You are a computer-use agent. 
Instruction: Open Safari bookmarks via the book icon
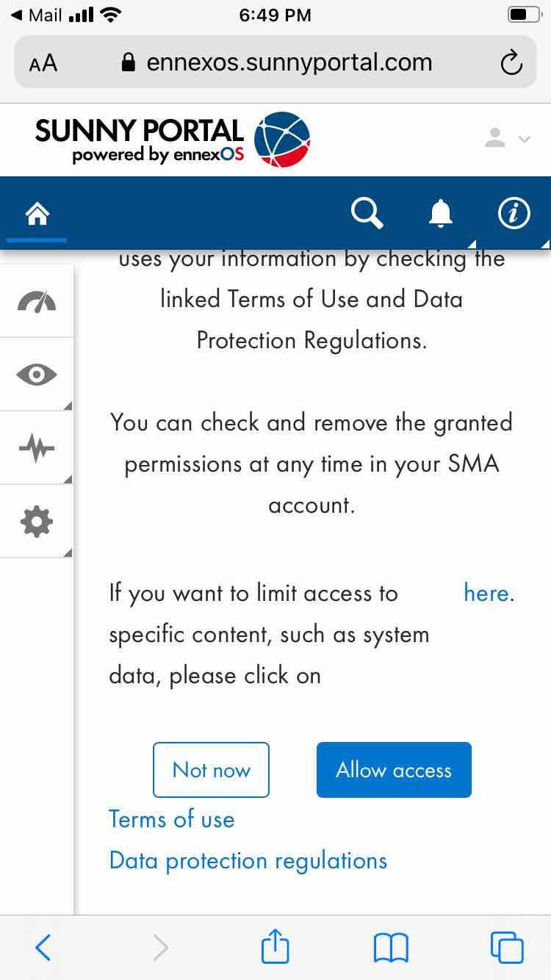392,948
